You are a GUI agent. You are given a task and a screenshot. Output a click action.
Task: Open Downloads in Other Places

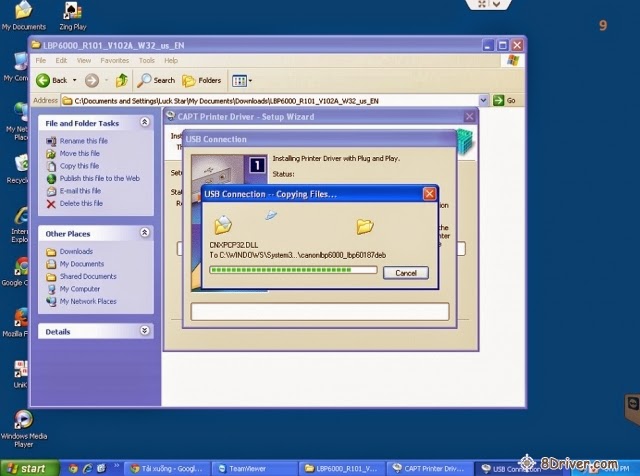coord(76,251)
